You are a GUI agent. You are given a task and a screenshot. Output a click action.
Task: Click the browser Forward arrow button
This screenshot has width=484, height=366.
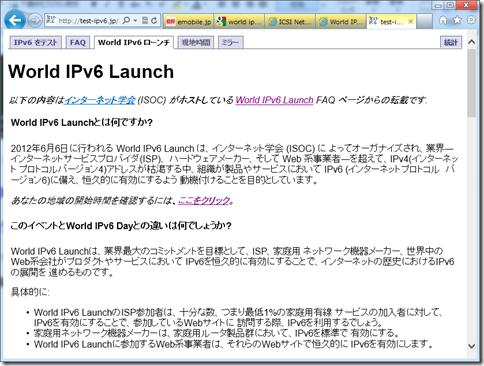tap(35, 21)
